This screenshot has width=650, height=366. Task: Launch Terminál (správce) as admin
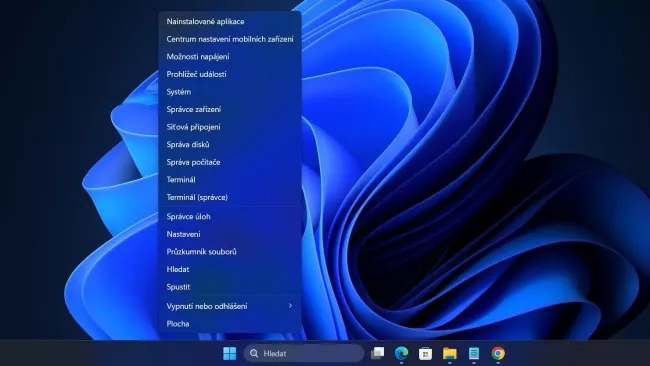tap(230, 197)
